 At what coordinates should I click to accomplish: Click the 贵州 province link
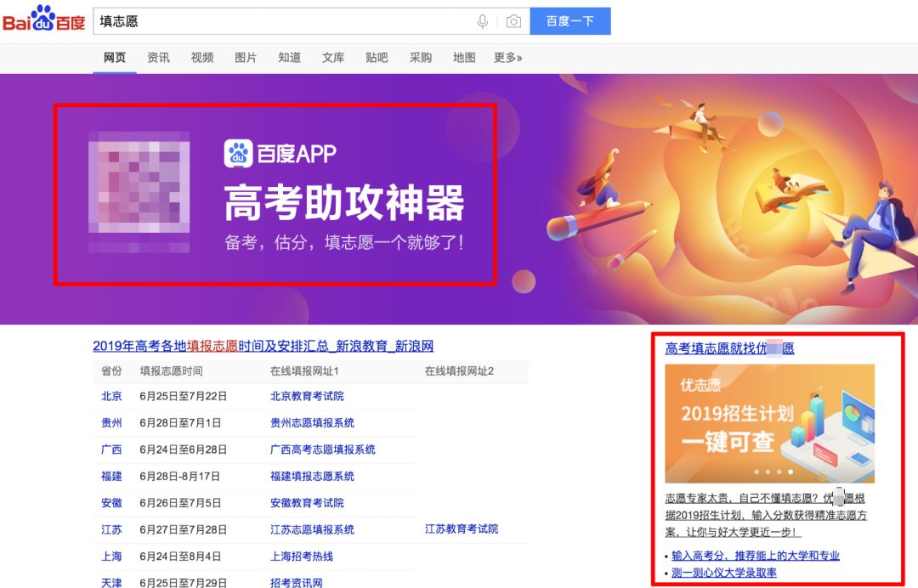point(111,422)
